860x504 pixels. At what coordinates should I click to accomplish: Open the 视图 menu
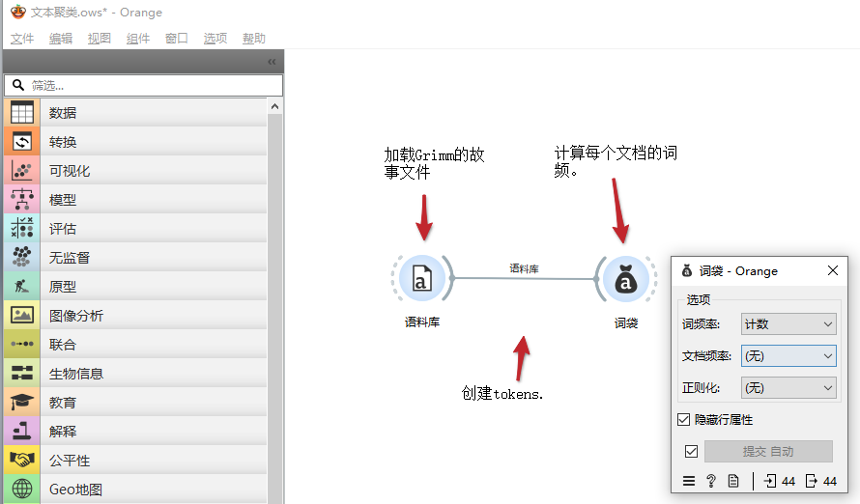click(100, 39)
